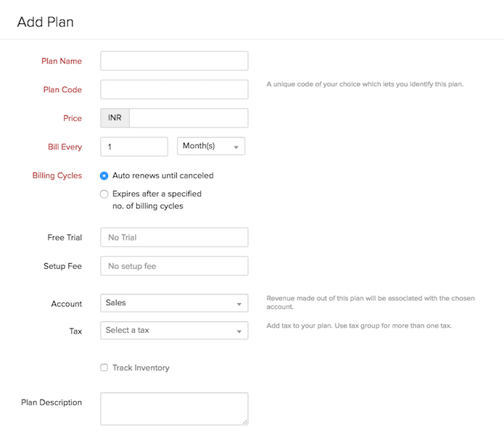Enable the Track Inventory checkbox
Image resolution: width=504 pixels, height=435 pixels.
pos(104,368)
